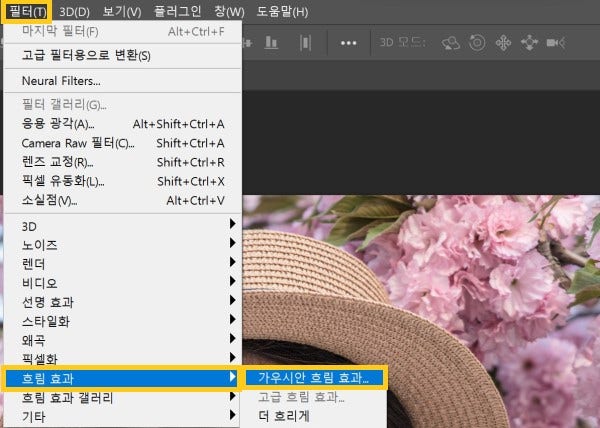Open the 필터(T) menu

pyautogui.click(x=28, y=11)
